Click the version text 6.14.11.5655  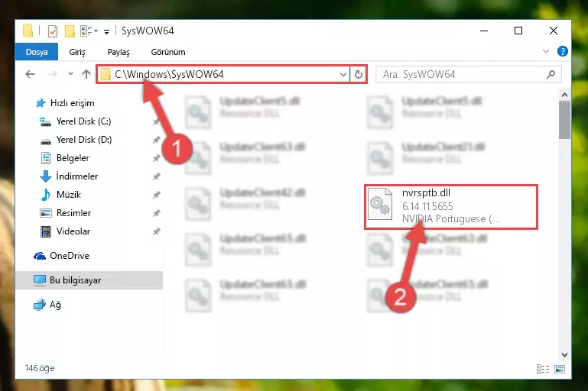pyautogui.click(x=427, y=206)
